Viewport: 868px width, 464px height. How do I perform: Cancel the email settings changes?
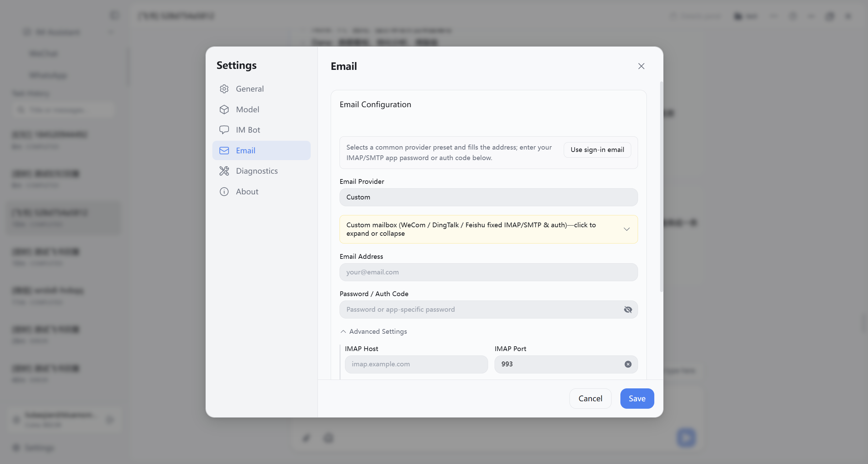tap(590, 399)
